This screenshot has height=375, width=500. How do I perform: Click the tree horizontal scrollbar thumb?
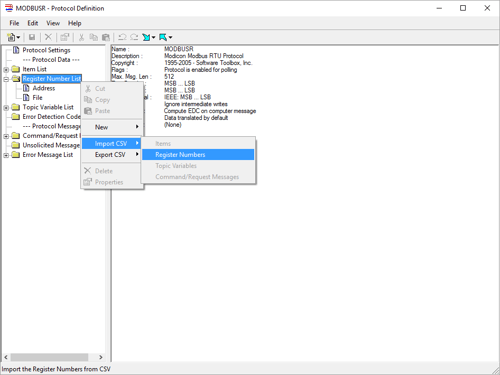click(49, 357)
